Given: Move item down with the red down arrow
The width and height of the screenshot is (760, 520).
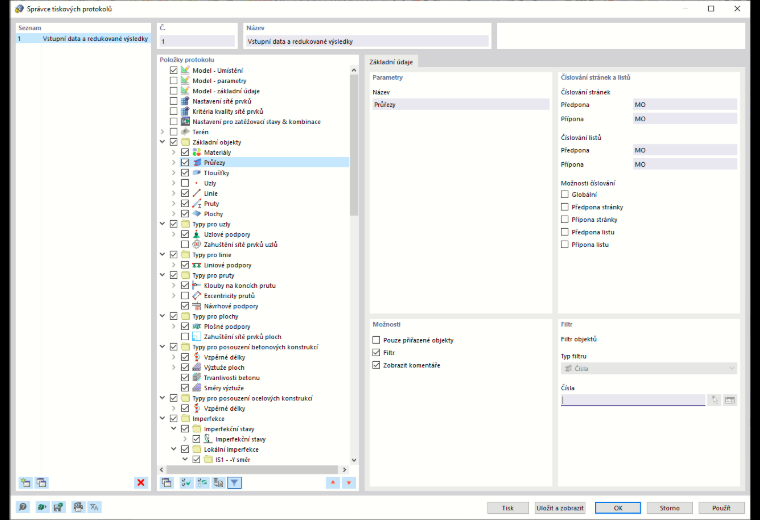Looking at the screenshot, I should point(349,483).
